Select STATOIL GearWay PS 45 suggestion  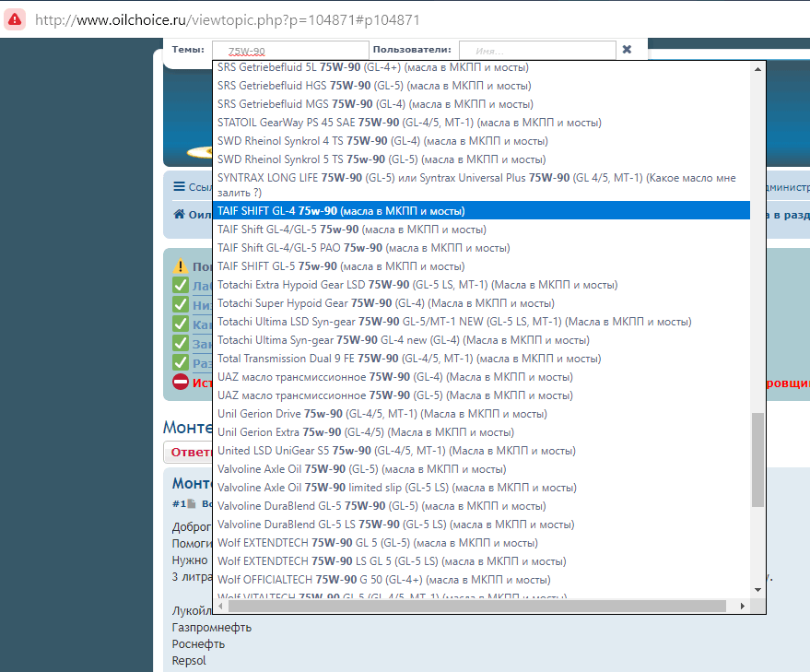481,123
